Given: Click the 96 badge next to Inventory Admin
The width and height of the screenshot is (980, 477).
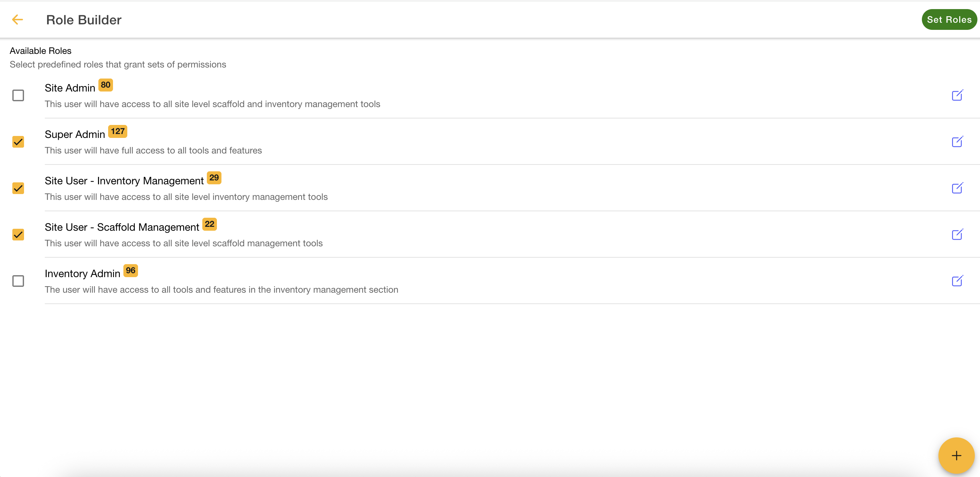Looking at the screenshot, I should [x=131, y=270].
